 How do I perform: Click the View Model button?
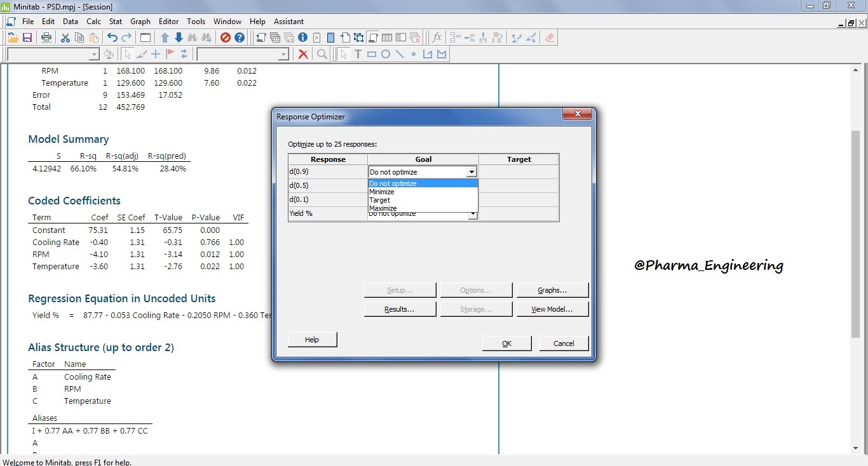pos(552,309)
